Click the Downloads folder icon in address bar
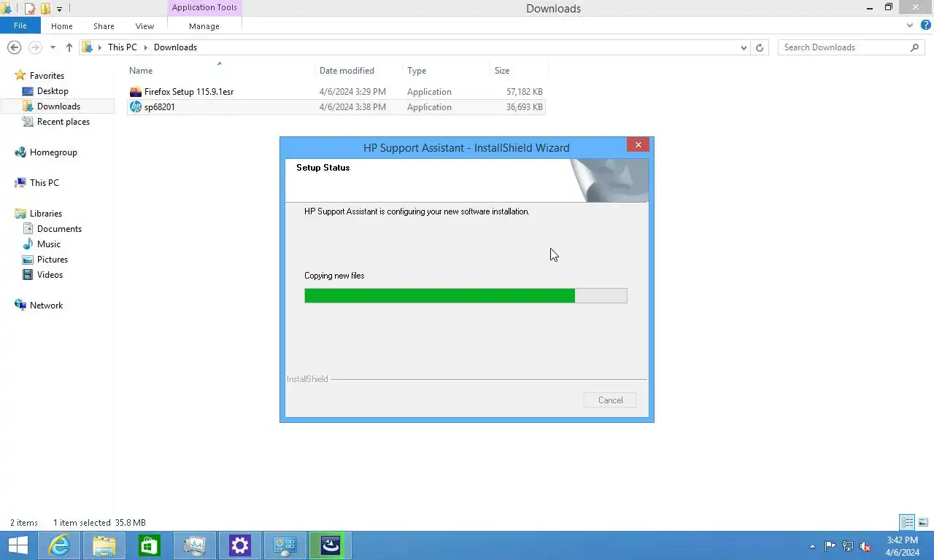This screenshot has height=560, width=934. (88, 47)
